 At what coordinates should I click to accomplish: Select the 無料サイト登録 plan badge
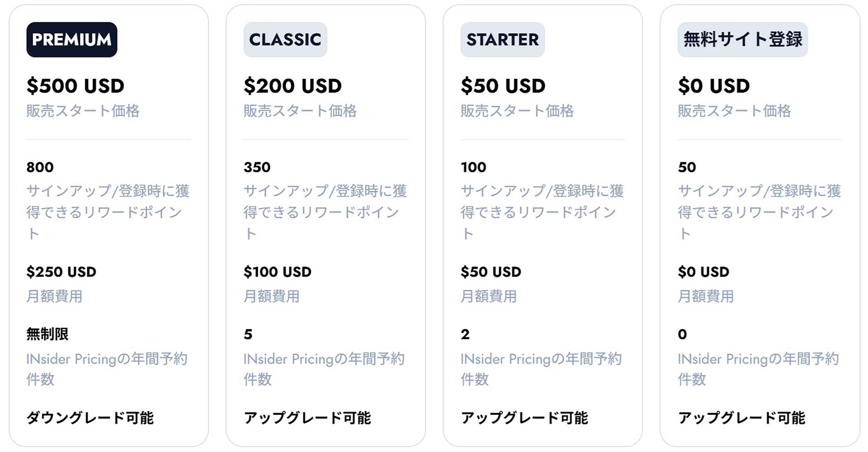(743, 40)
